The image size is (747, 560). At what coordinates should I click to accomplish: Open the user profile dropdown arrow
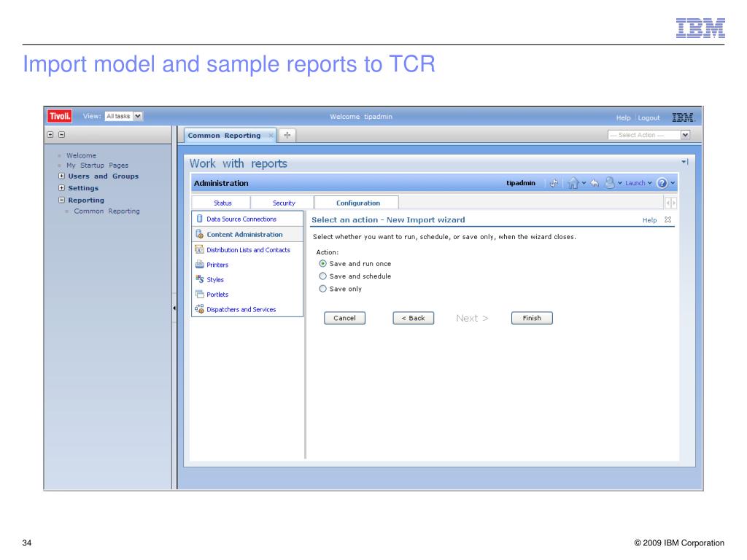(x=620, y=183)
